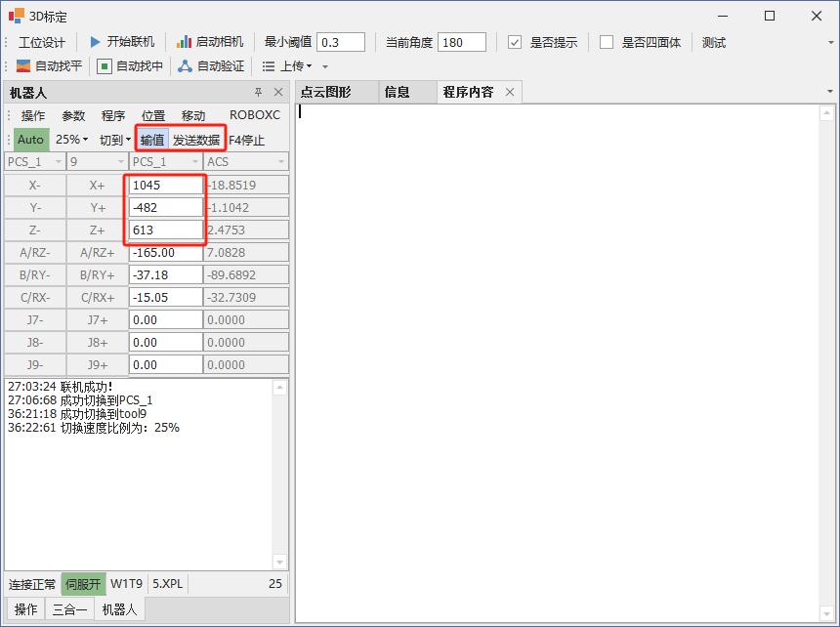The width and height of the screenshot is (840, 627).
Task: Click the 自动找中 square icon
Action: 105,66
